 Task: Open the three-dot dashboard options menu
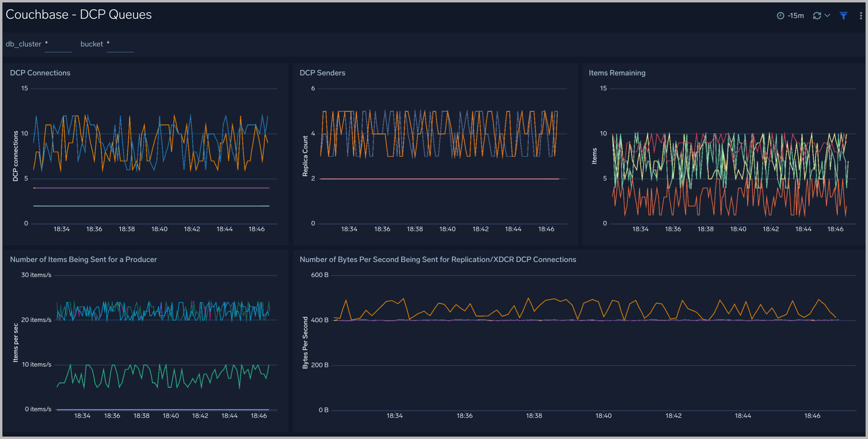(861, 15)
